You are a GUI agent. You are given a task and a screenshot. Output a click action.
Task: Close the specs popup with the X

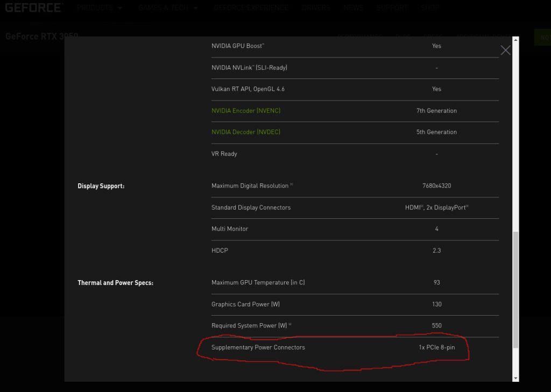[x=505, y=51]
